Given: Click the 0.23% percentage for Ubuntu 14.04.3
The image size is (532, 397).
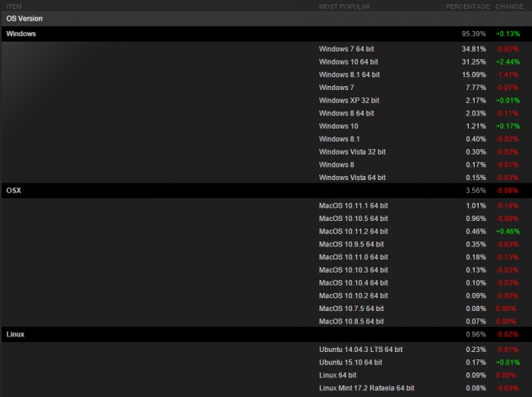Looking at the screenshot, I should click(x=476, y=350).
